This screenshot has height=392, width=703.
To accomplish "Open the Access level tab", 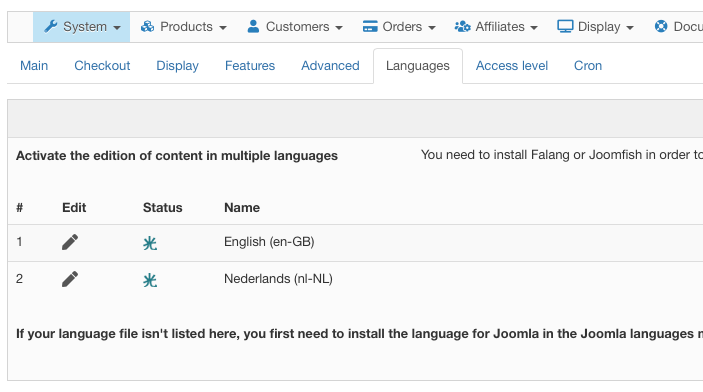I will (x=512, y=66).
